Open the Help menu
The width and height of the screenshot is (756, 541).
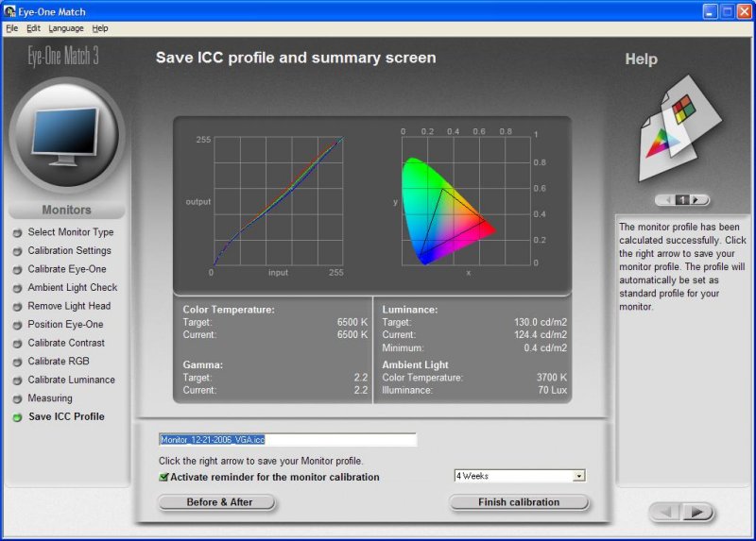[100, 28]
